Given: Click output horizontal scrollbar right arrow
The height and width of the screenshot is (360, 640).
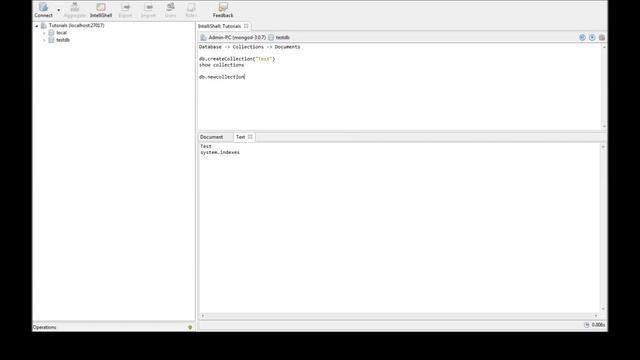Looking at the screenshot, I should point(596,316).
